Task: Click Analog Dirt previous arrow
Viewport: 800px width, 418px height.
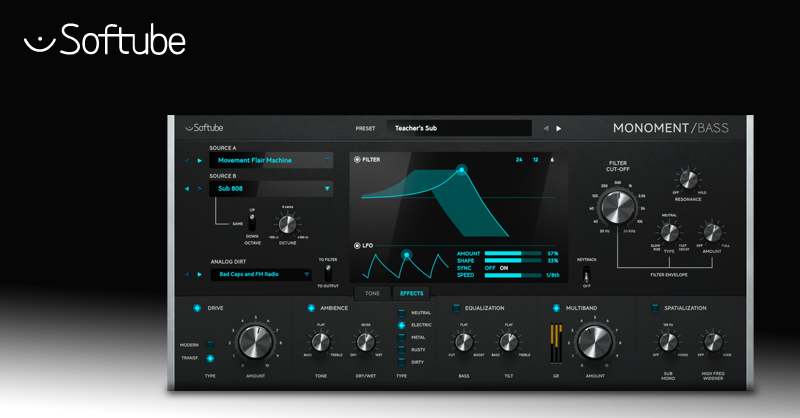Action: click(x=187, y=275)
